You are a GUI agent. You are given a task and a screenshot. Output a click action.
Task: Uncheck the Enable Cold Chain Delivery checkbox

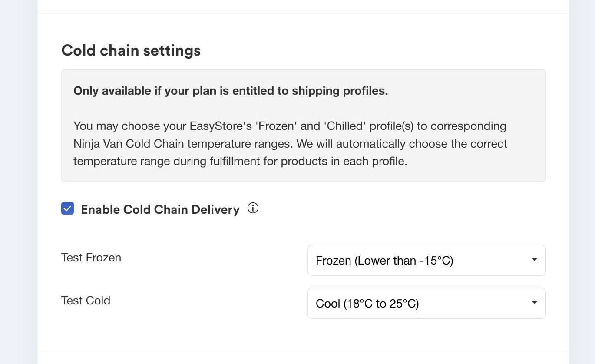coord(67,208)
